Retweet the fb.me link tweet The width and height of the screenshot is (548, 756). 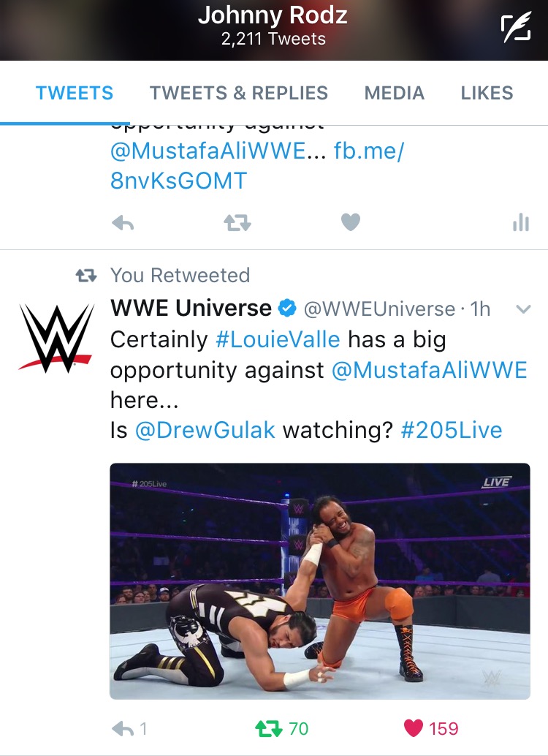point(237,223)
